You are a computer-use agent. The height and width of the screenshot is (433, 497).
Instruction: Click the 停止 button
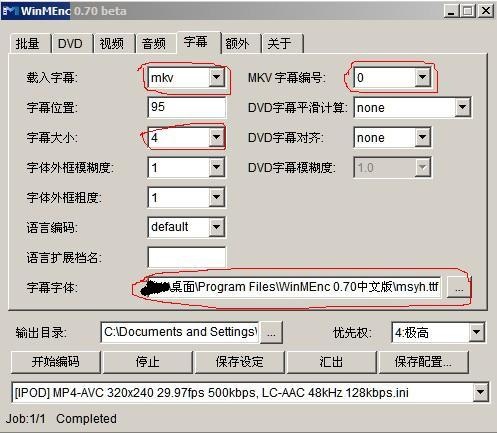(x=148, y=362)
